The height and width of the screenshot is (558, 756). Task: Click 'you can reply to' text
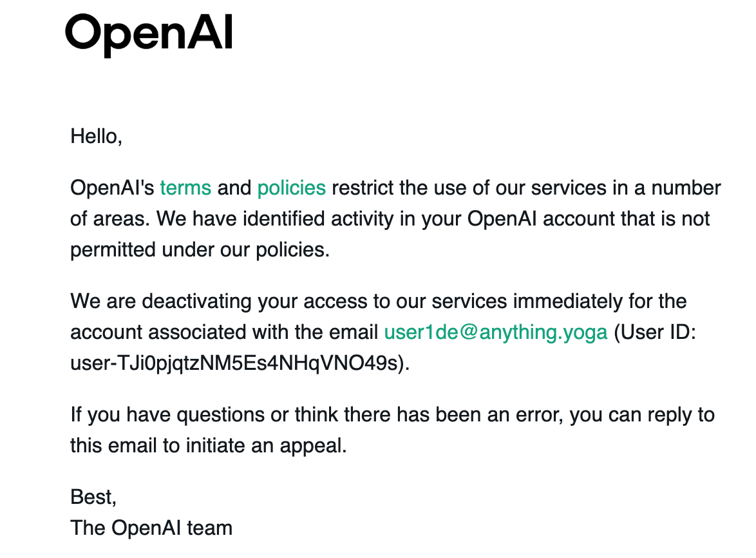(x=642, y=415)
